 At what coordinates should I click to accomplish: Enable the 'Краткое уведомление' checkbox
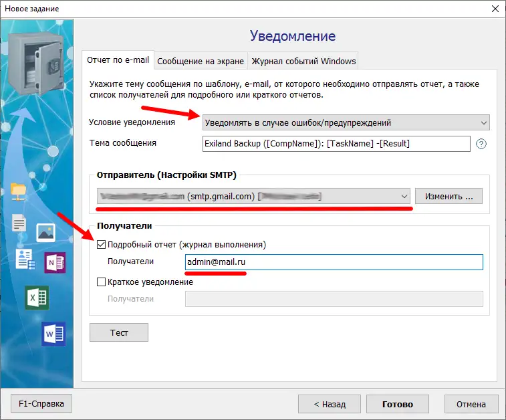102,282
